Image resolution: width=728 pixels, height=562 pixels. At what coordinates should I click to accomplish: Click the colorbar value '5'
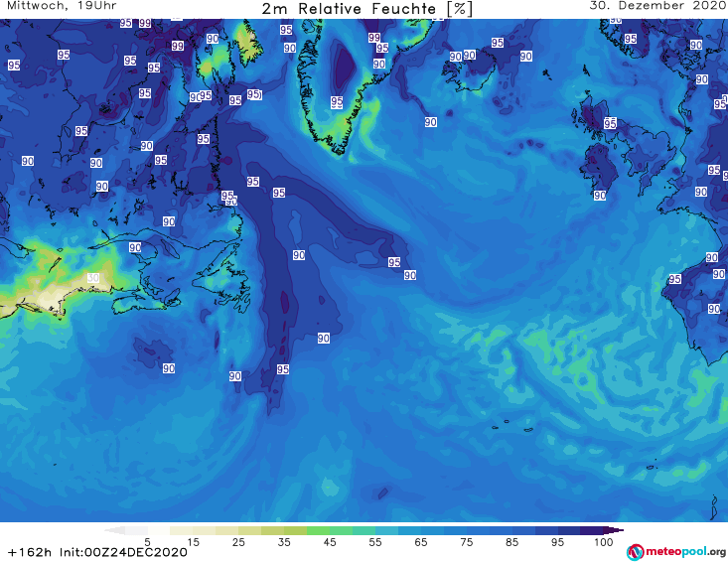[x=147, y=542]
